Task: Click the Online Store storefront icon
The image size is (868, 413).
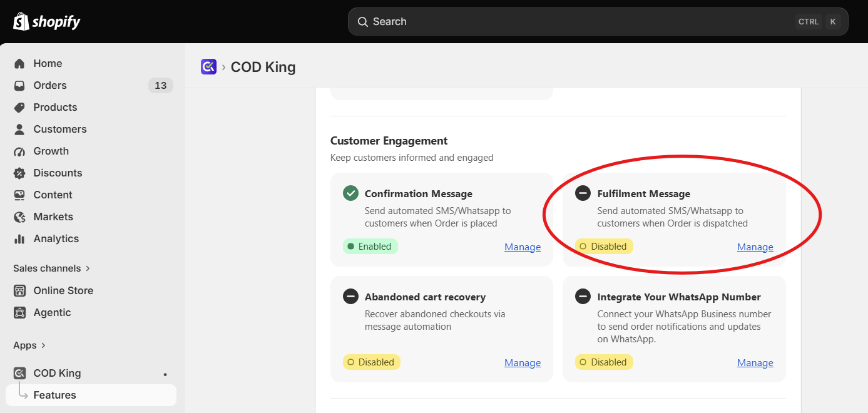Action: click(19, 291)
